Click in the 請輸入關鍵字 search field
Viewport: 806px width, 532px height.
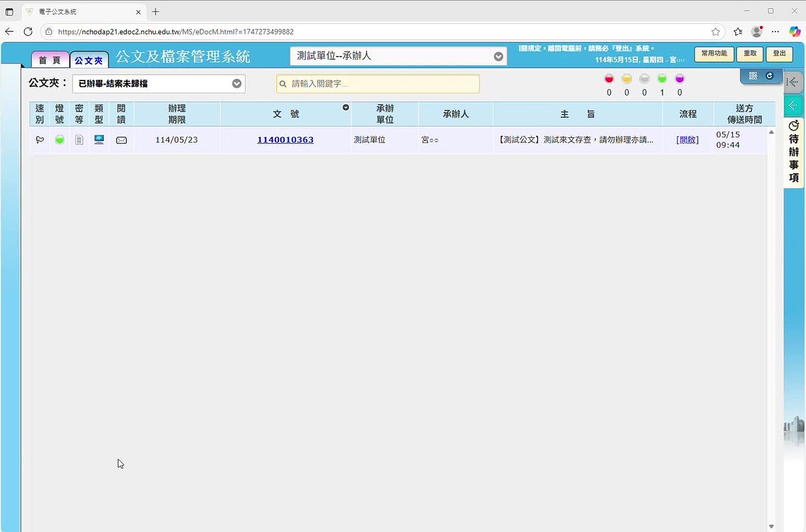tap(378, 84)
